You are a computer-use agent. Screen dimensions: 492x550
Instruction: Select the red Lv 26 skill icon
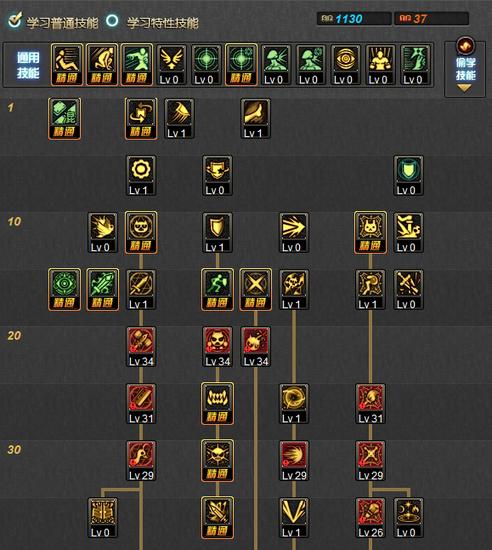[x=370, y=518]
